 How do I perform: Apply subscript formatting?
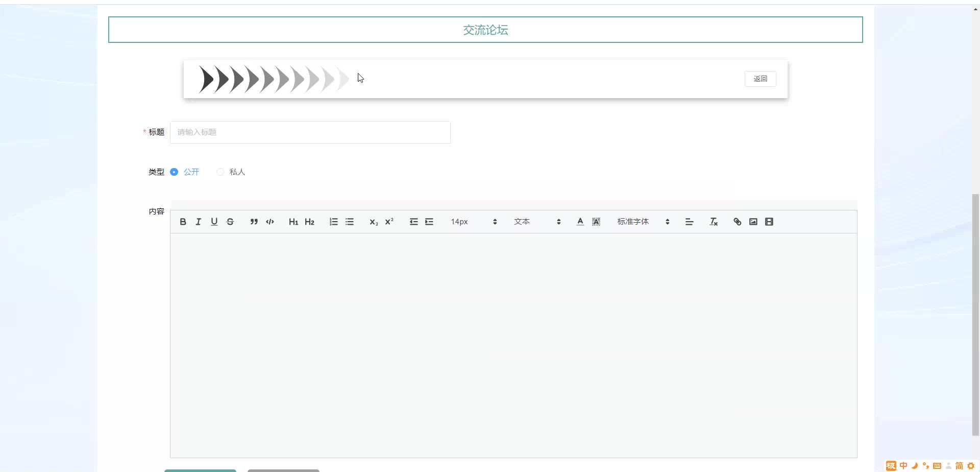tap(374, 222)
